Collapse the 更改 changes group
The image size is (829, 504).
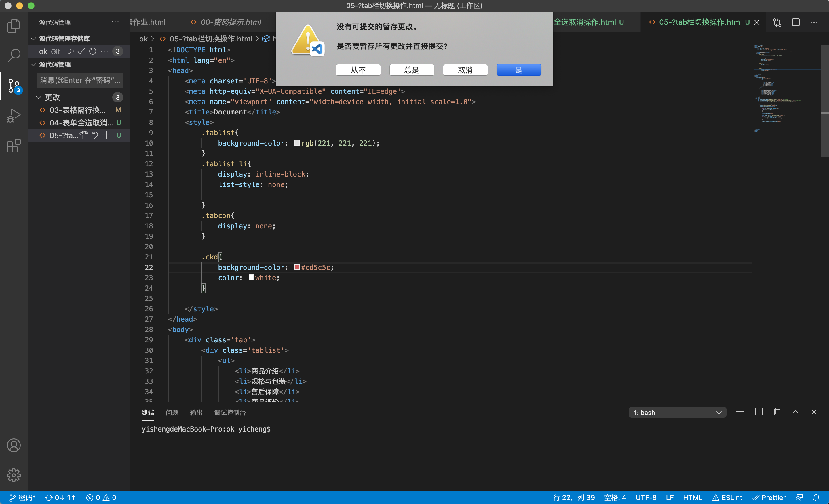[x=39, y=98]
